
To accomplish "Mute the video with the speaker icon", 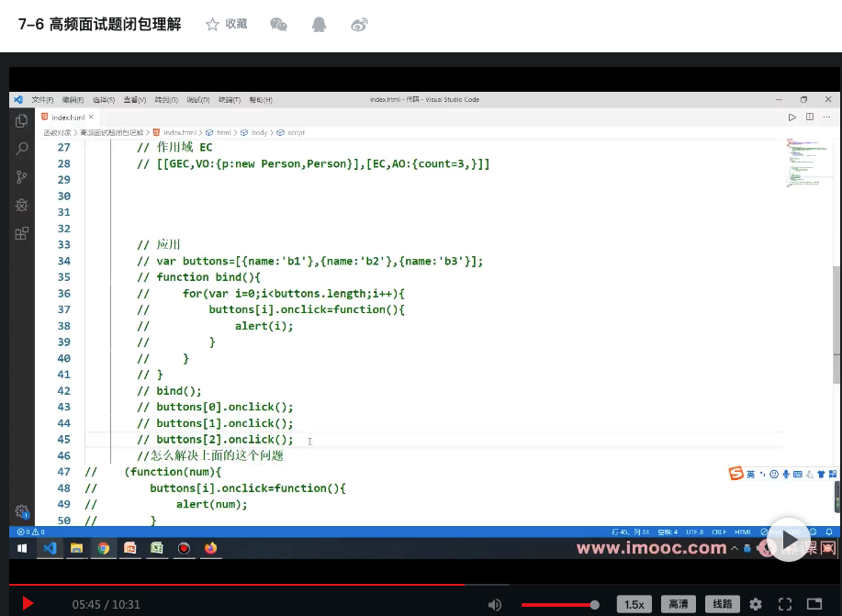I will click(495, 605).
